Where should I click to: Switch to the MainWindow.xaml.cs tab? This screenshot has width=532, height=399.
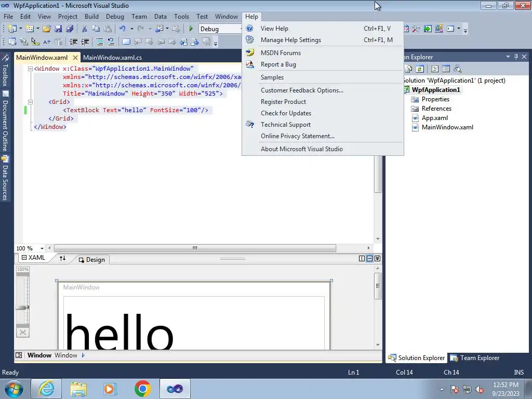coord(112,58)
